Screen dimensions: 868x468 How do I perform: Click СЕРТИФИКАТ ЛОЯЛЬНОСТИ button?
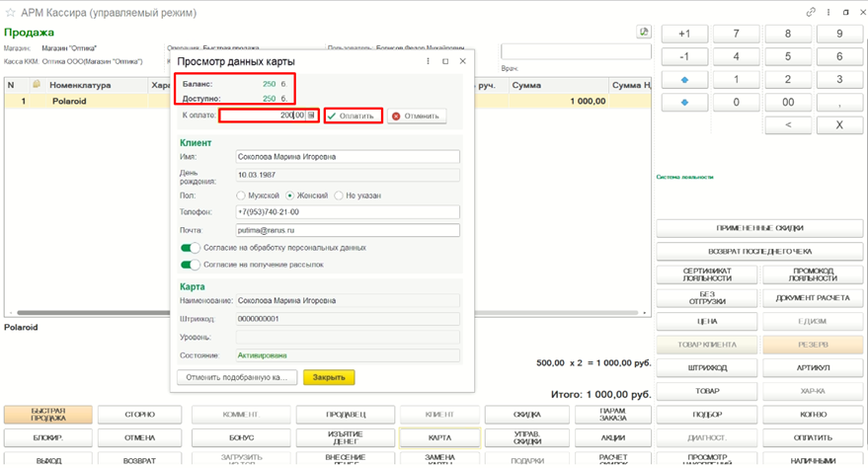pos(707,274)
